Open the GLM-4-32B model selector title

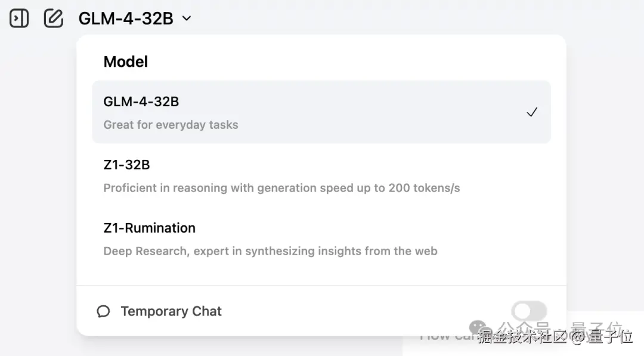pyautogui.click(x=126, y=18)
